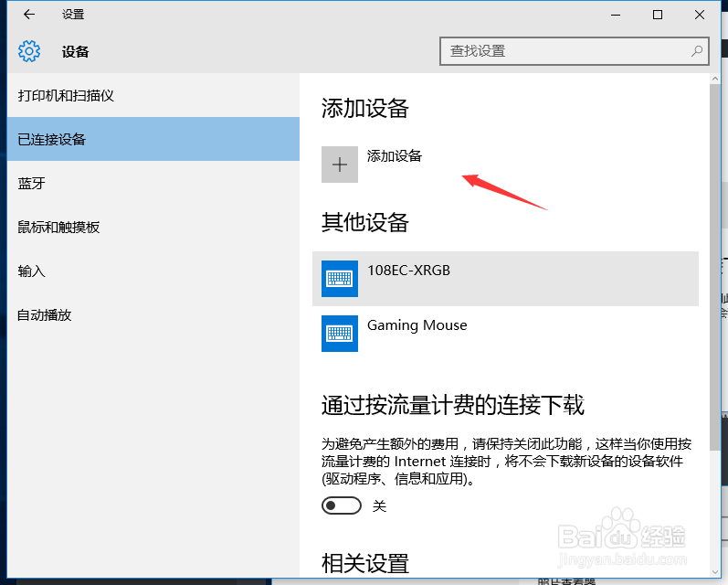Image resolution: width=728 pixels, height=585 pixels.
Task: Click the 添加设备 button label
Action: (x=395, y=155)
